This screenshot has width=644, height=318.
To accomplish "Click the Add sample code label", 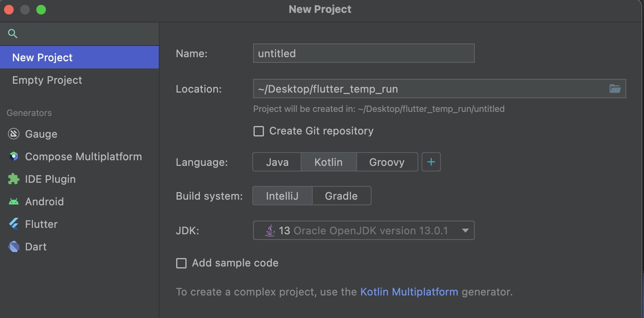I will click(x=235, y=263).
